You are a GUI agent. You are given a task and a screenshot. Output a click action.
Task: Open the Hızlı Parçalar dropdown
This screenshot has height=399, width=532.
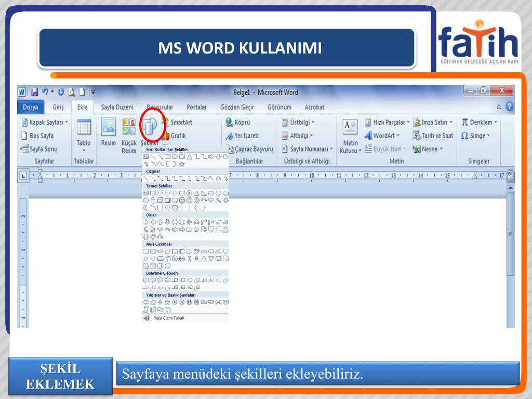pos(387,122)
